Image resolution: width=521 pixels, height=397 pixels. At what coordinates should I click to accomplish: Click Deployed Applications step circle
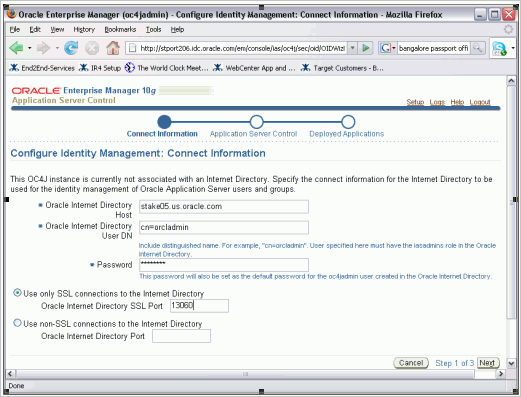(348, 122)
